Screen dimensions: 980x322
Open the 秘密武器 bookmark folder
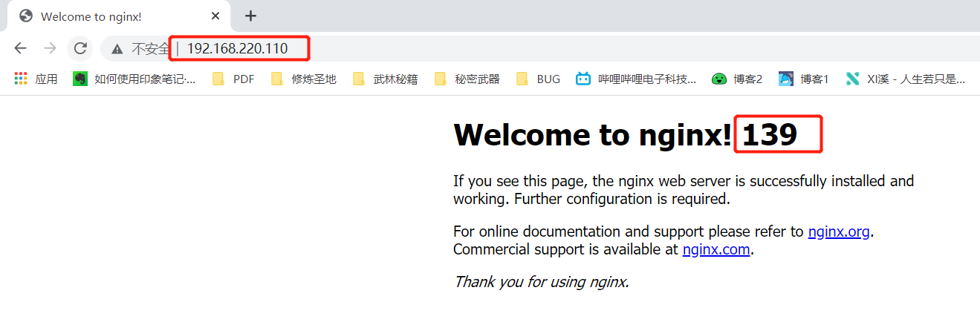[467, 79]
